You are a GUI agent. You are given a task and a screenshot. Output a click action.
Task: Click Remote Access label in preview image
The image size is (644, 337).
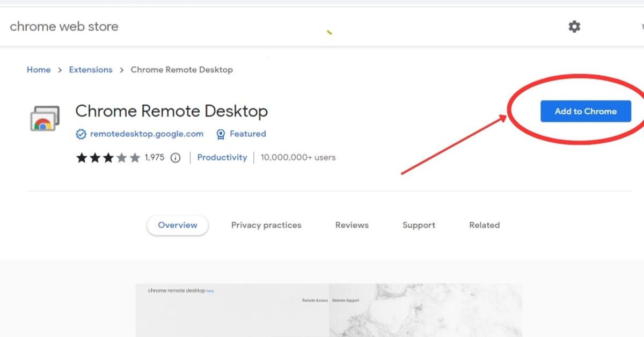pos(315,301)
